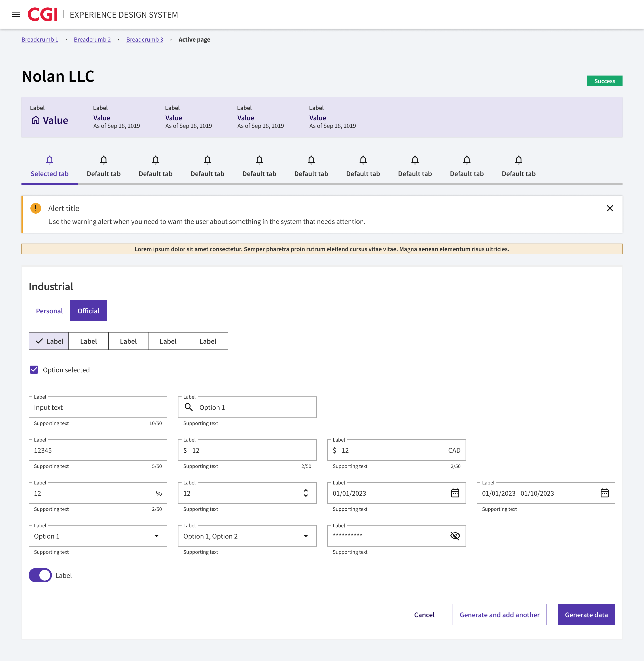Turn off the Label toggle switch
This screenshot has width=644, height=661.
[x=40, y=575]
